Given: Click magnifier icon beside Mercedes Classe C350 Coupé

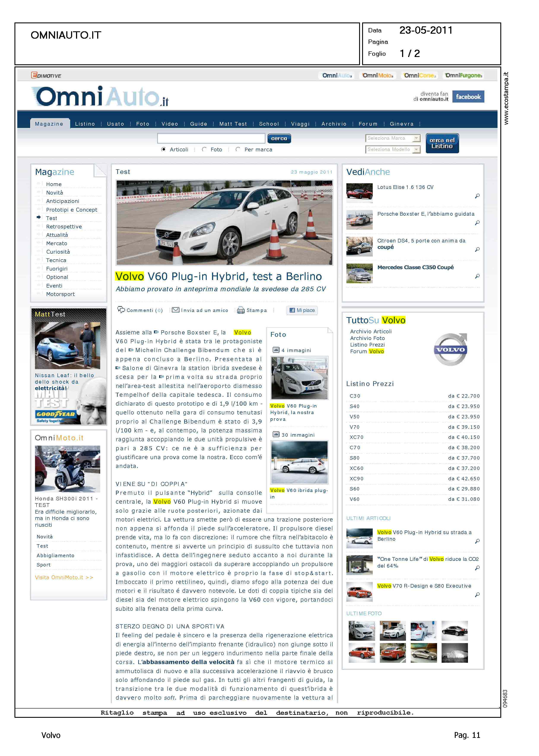Looking at the screenshot, I should 477,276.
